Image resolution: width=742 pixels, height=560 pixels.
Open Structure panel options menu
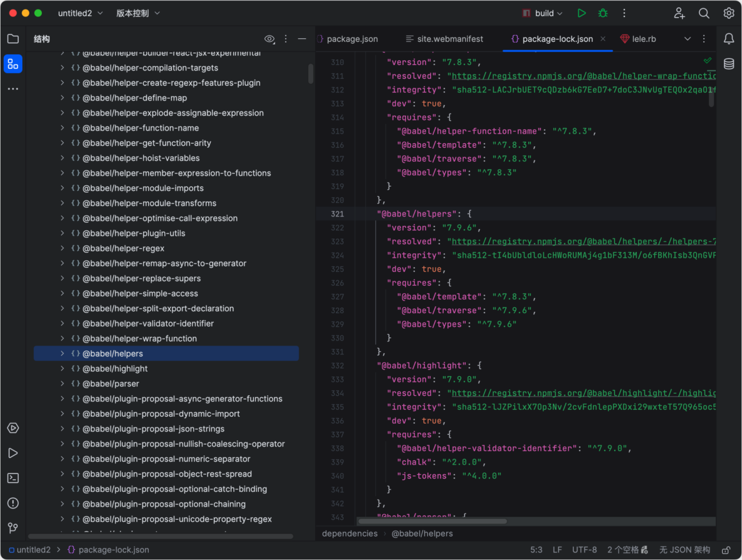pyautogui.click(x=286, y=39)
